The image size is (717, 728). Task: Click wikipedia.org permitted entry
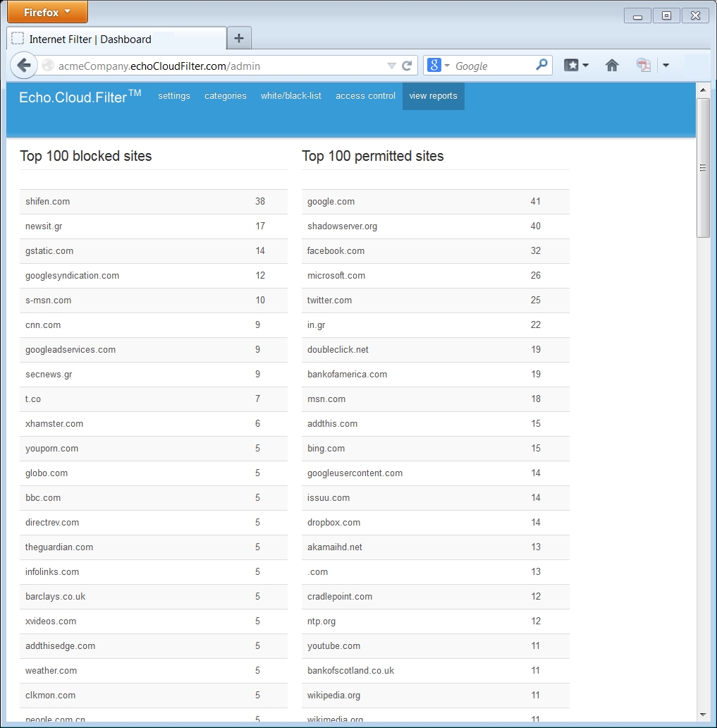click(x=333, y=695)
